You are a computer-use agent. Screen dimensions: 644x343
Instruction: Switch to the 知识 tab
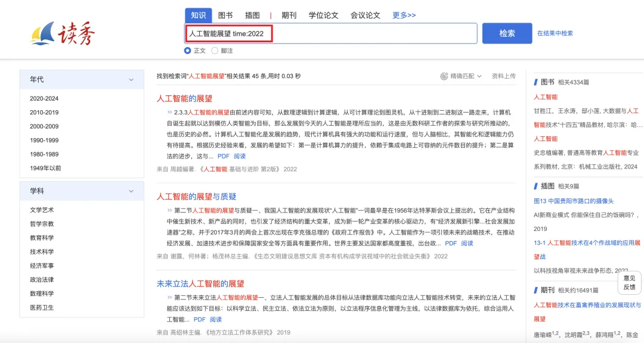[x=199, y=15]
